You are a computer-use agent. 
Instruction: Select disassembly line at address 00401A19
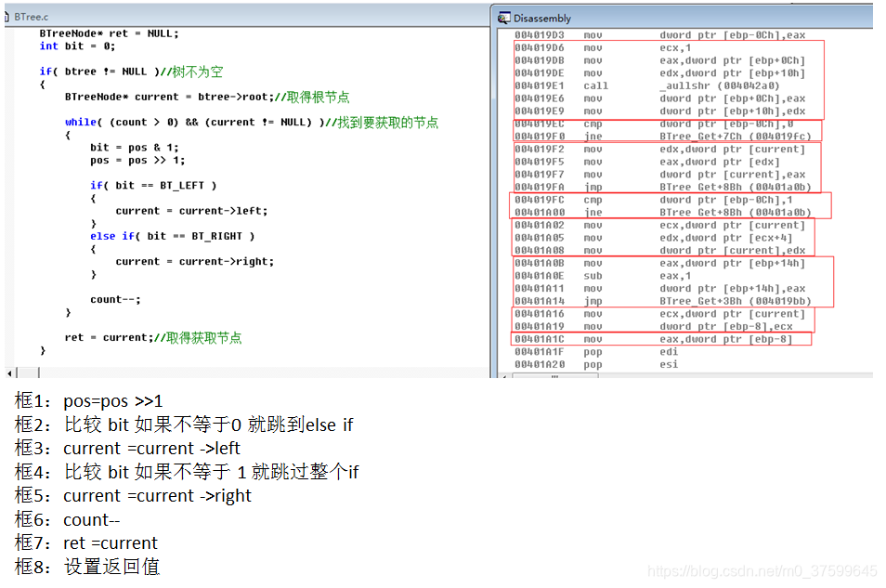click(x=653, y=327)
